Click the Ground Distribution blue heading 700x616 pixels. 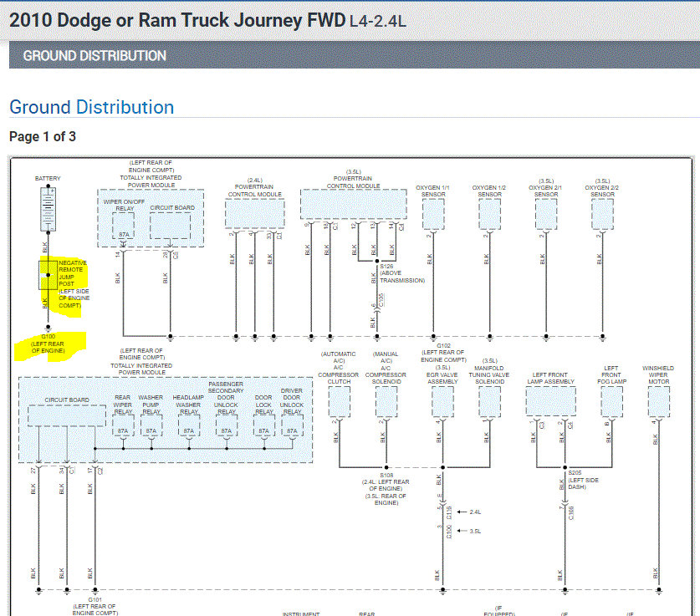click(91, 107)
